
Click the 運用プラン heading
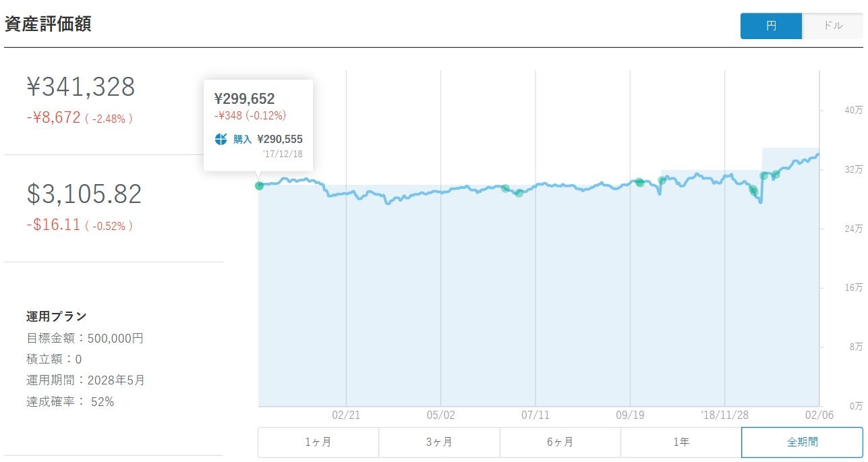tap(57, 316)
